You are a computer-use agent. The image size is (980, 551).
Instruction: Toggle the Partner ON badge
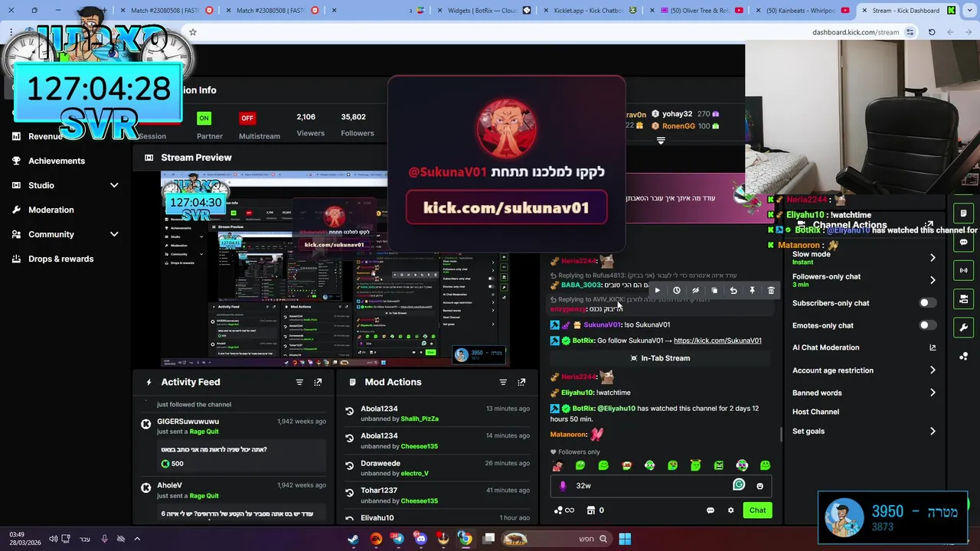click(x=204, y=118)
